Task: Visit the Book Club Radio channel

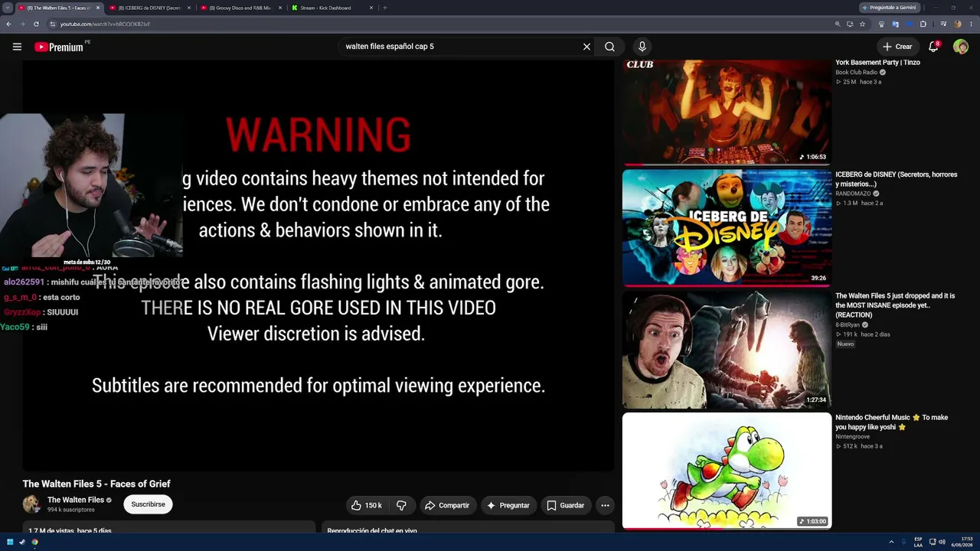Action: [856, 72]
